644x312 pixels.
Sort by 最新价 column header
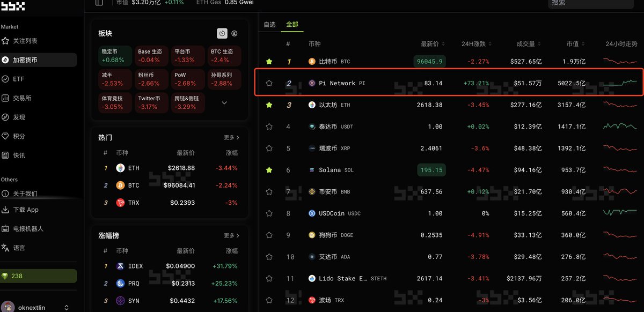(431, 44)
